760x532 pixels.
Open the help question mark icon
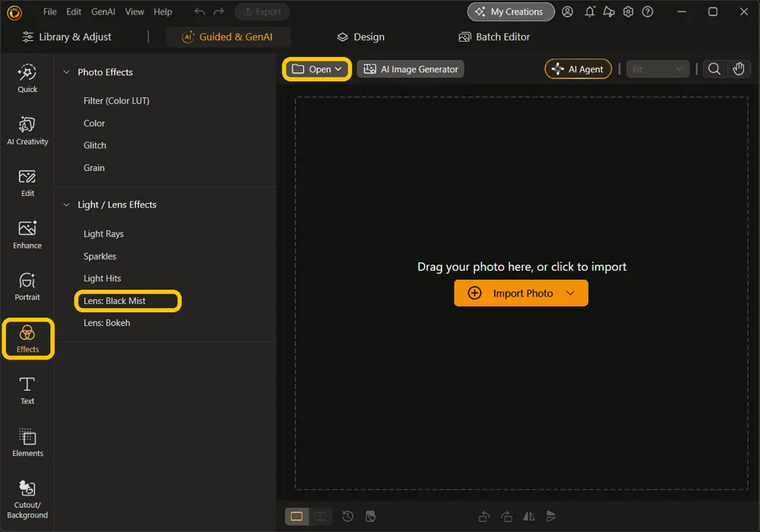(x=648, y=11)
